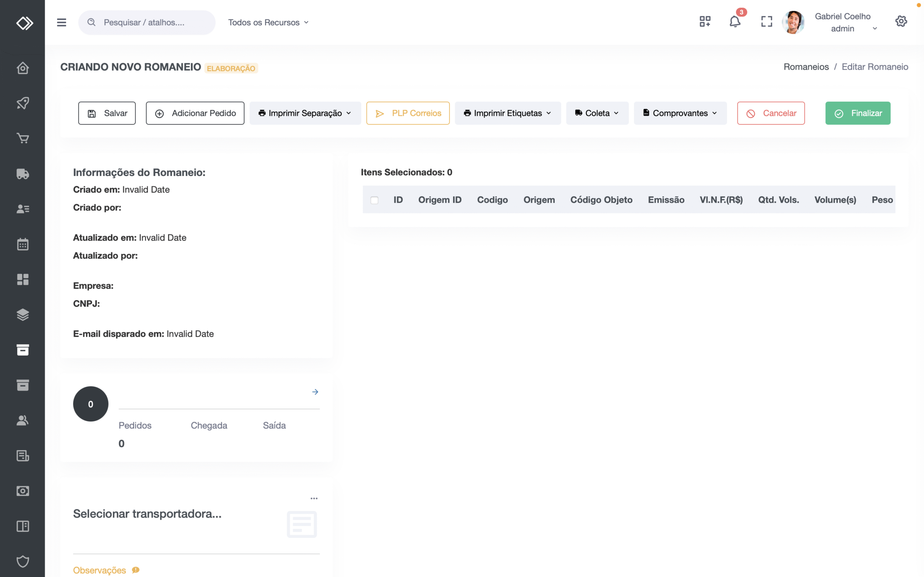Open the Imprimir Separação dropdown
924x577 pixels.
[x=305, y=113]
